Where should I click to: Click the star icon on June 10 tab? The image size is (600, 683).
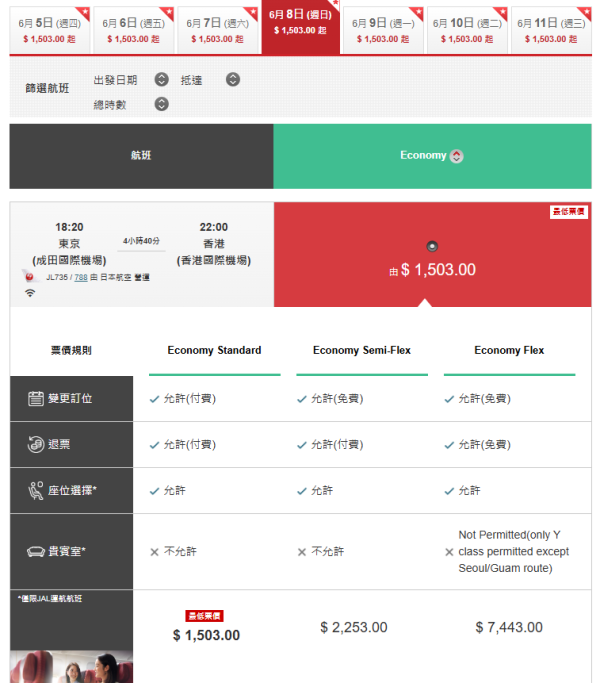(x=502, y=11)
